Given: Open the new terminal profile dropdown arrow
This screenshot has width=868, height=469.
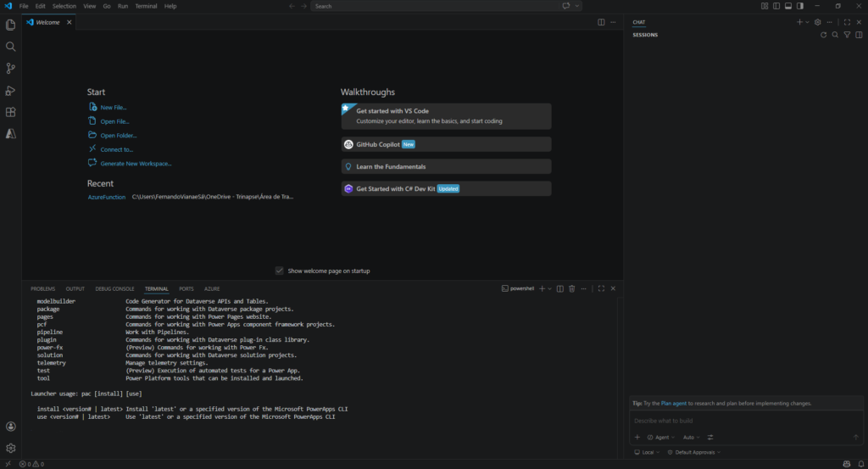Looking at the screenshot, I should click(549, 288).
